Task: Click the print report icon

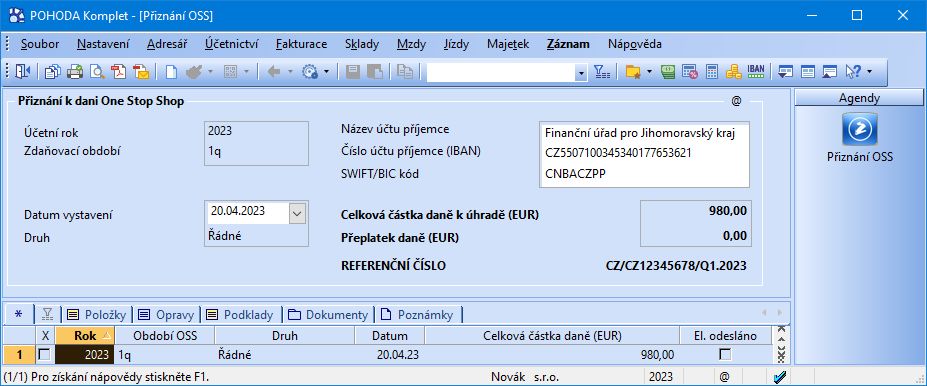Action: [x=75, y=72]
